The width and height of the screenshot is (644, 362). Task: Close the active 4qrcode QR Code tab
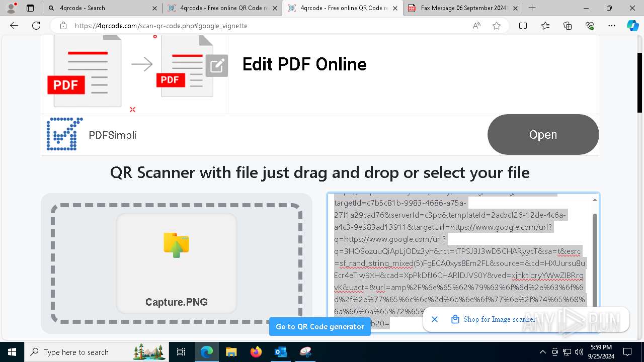[395, 8]
